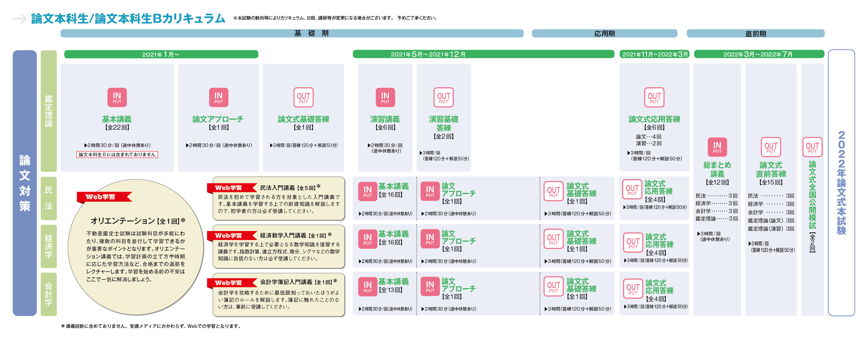Click the red-boxed 論文本科生Bには含まれておりません notice
This screenshot has width=868, height=341.
[x=117, y=155]
